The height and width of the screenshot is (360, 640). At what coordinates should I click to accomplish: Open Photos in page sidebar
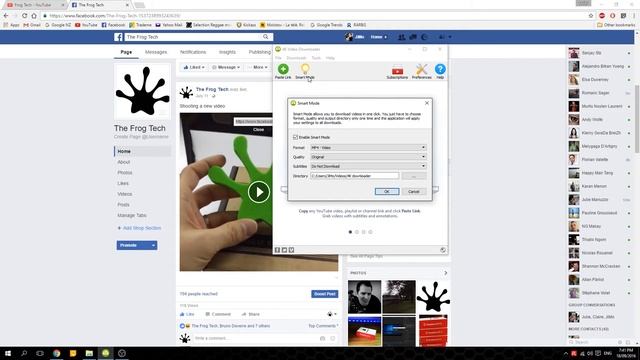[x=125, y=173]
